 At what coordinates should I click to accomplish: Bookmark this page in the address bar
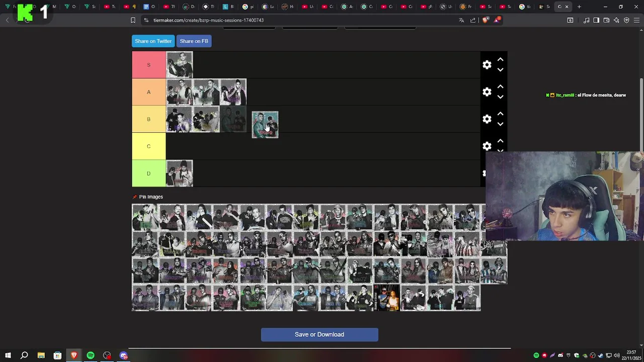tap(133, 20)
